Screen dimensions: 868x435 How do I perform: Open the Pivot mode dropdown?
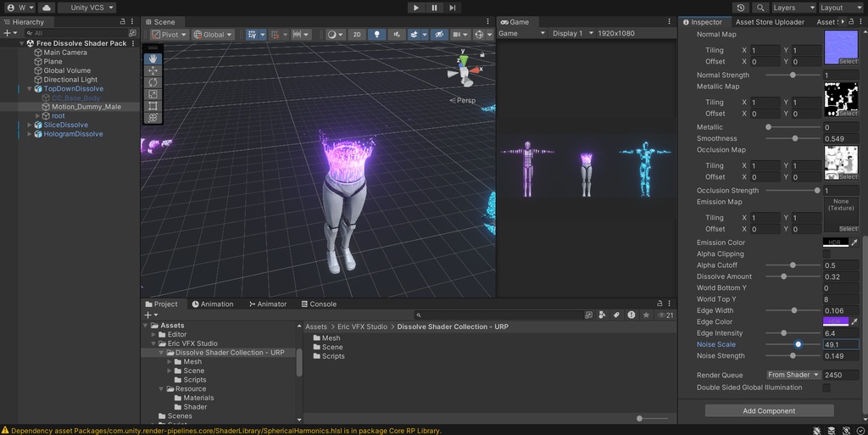pos(170,34)
